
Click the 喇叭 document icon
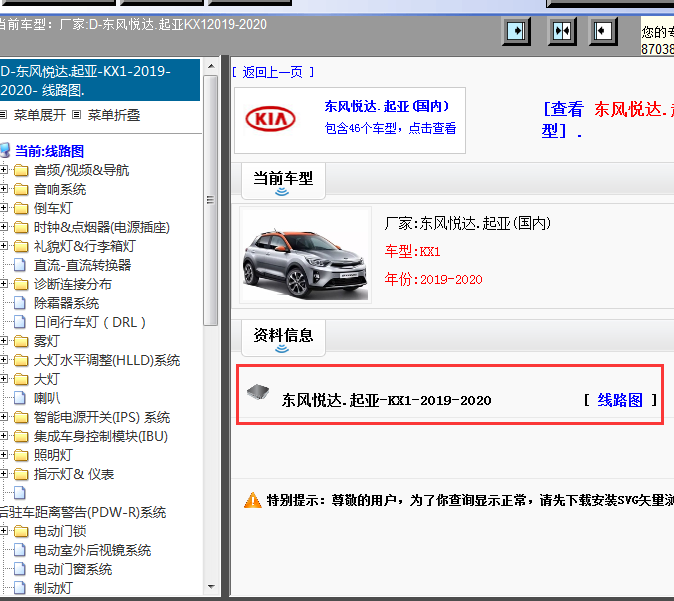click(x=19, y=398)
